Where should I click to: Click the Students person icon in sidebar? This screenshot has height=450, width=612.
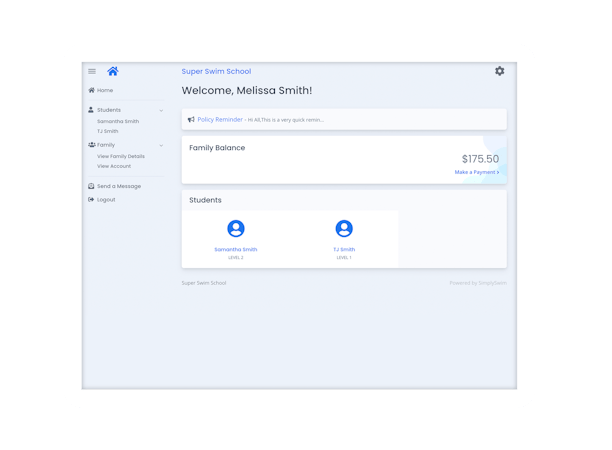(x=91, y=110)
